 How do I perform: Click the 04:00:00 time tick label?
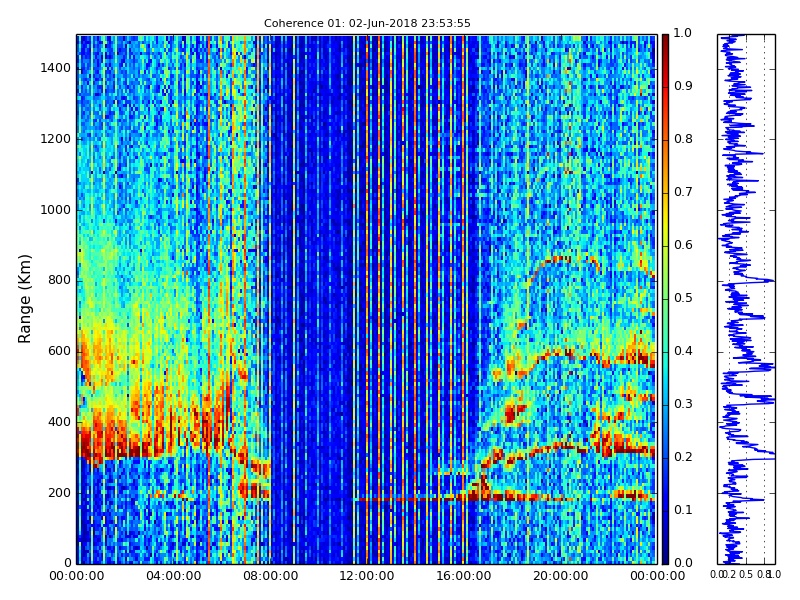(173, 576)
